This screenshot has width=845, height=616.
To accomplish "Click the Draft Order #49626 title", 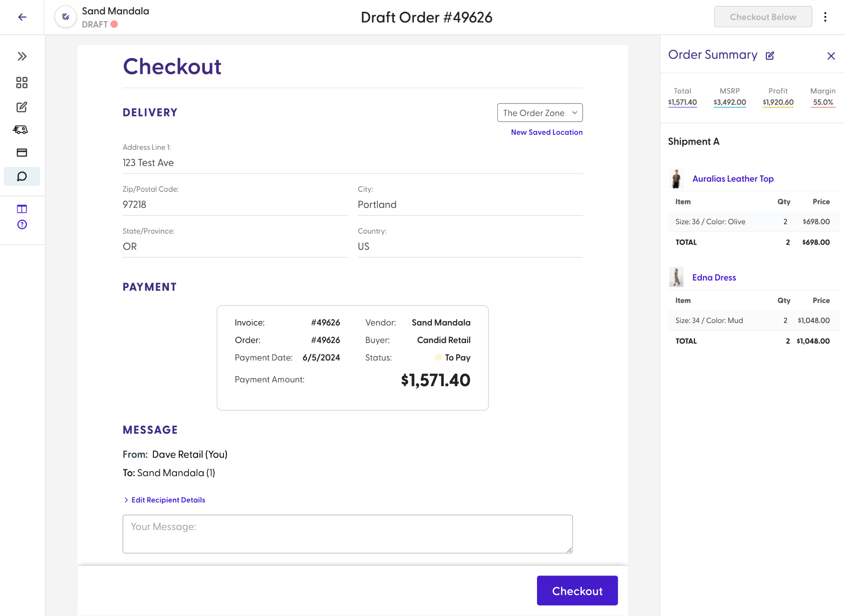I will click(427, 17).
